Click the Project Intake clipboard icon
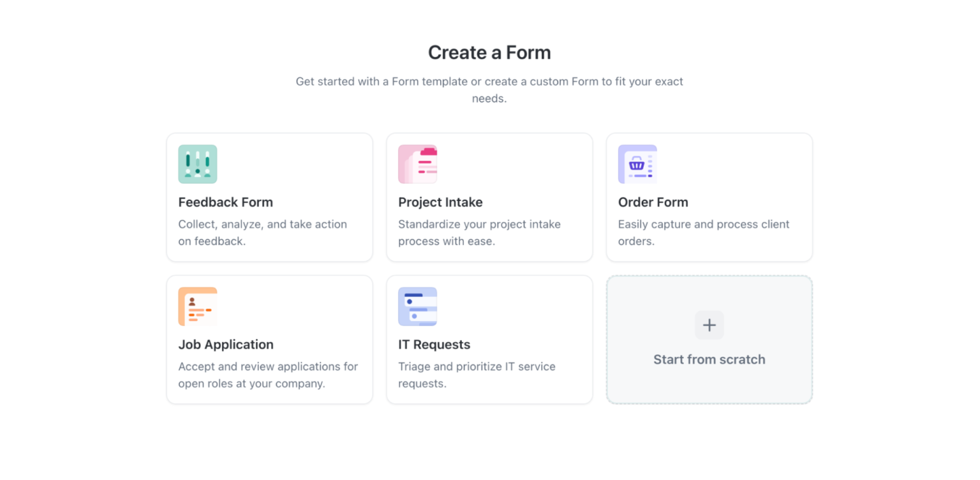980x480 pixels. (x=417, y=163)
